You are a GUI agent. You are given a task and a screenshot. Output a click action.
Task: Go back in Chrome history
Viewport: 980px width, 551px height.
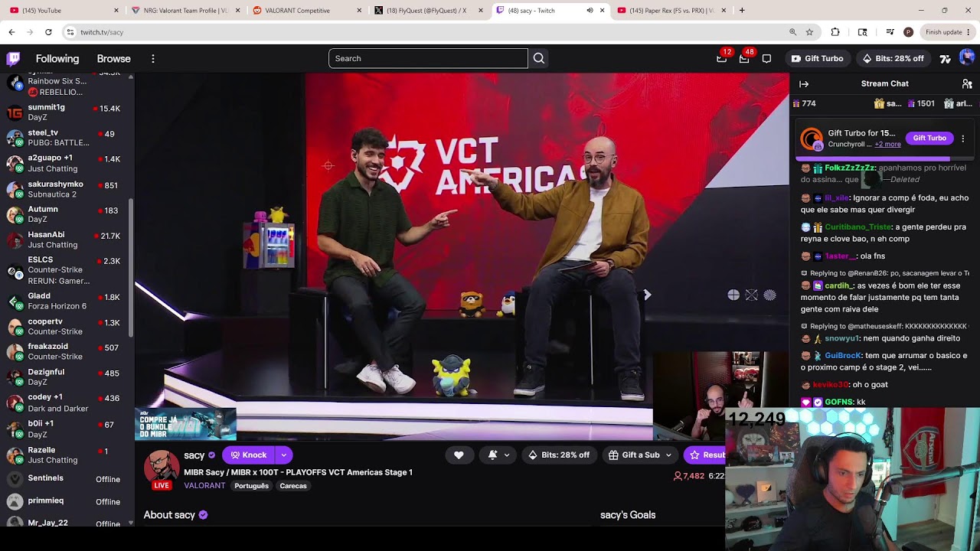tap(11, 32)
